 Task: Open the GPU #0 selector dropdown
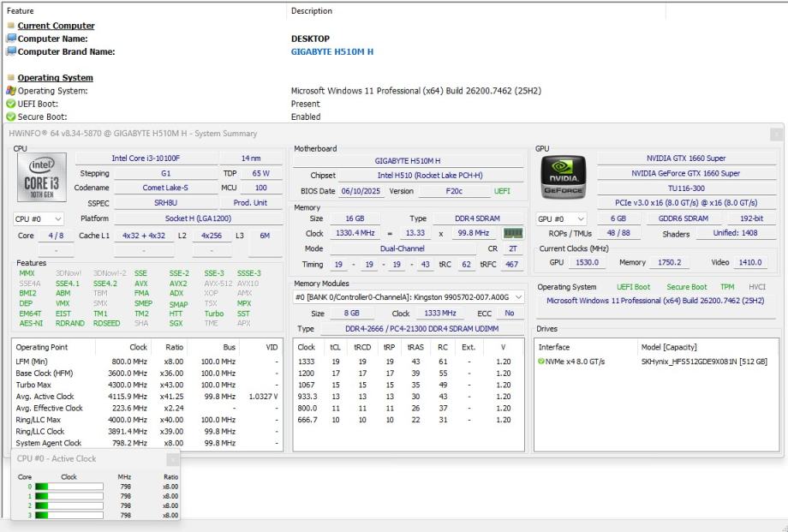click(x=562, y=219)
